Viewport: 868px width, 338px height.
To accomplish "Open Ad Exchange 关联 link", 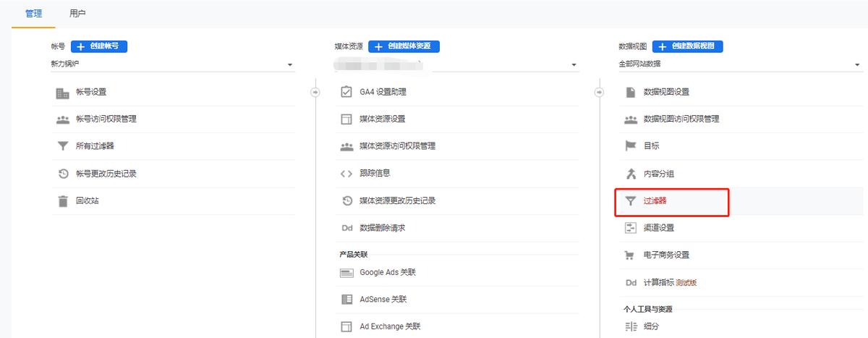I will coord(390,326).
